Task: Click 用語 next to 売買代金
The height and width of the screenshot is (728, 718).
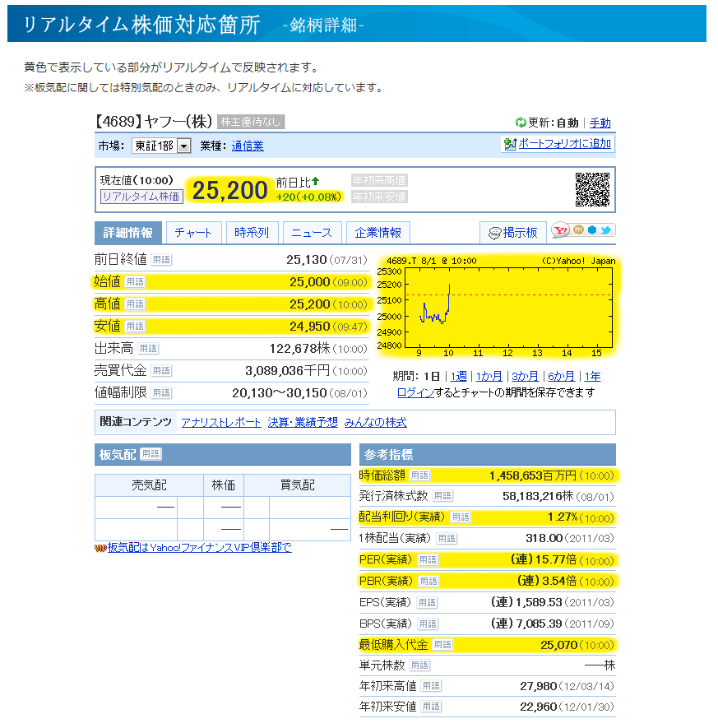Action: (x=161, y=371)
